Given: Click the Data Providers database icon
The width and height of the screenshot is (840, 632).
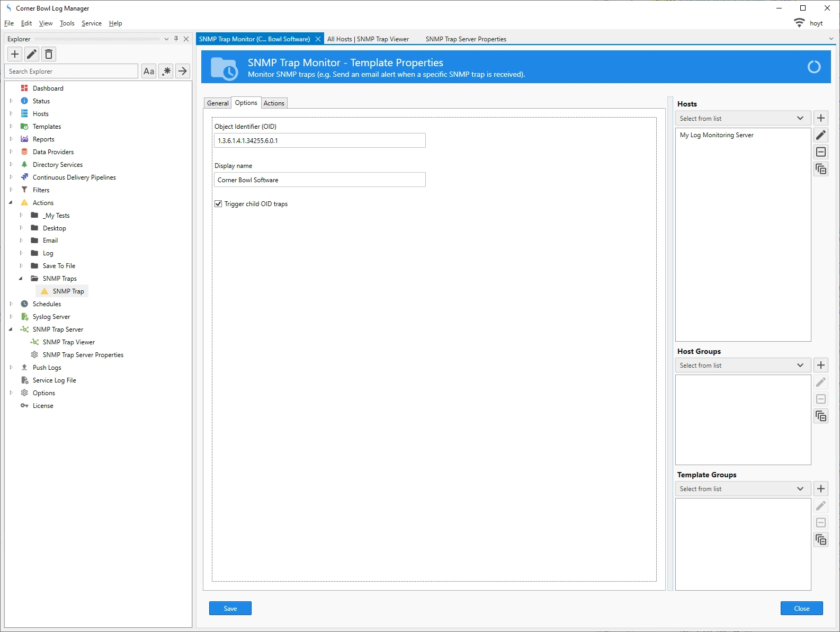Looking at the screenshot, I should [x=24, y=152].
